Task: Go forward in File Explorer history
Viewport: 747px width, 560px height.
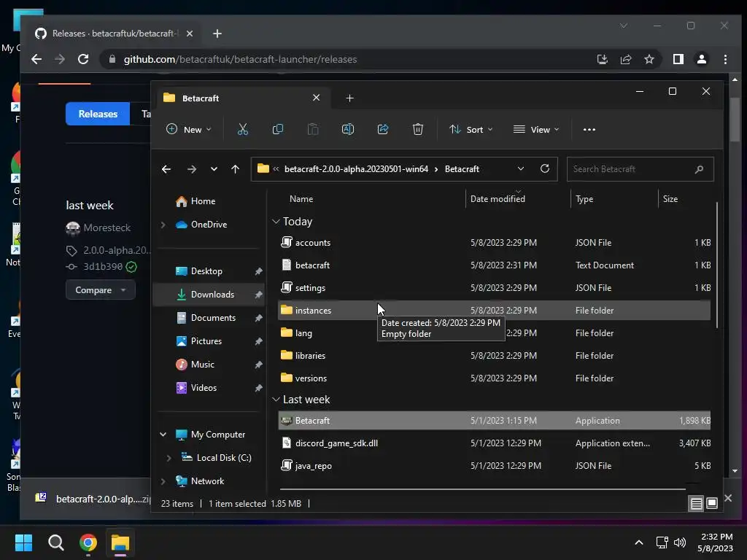Action: [192, 169]
